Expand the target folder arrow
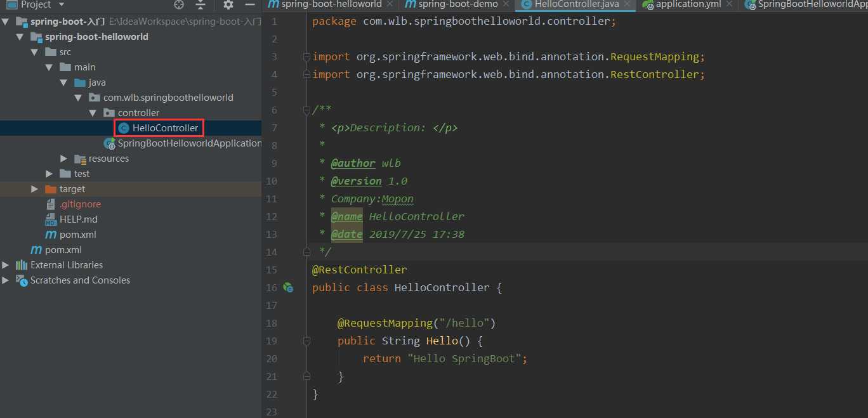The height and width of the screenshot is (418, 868). [35, 189]
